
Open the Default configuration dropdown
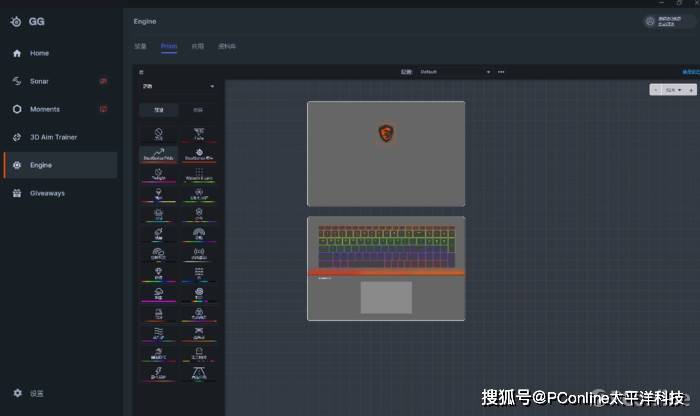[454, 72]
